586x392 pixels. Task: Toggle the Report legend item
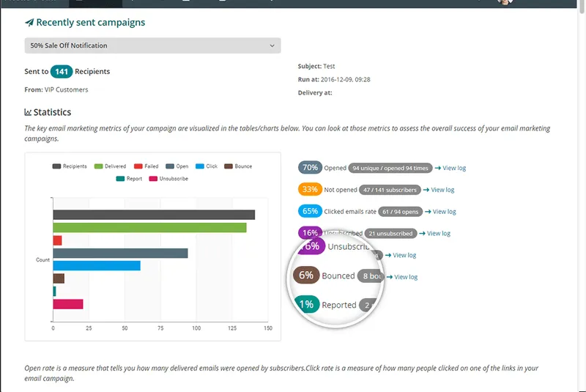click(x=129, y=179)
